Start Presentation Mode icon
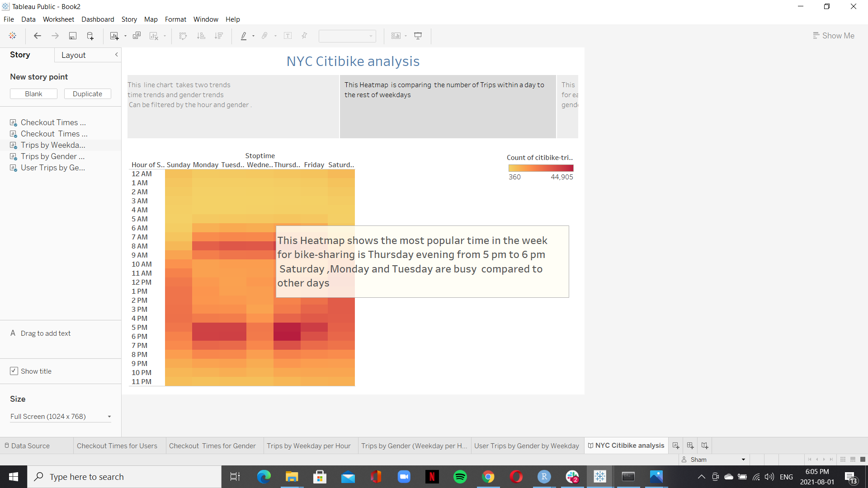Viewport: 868px width, 488px height. [418, 36]
